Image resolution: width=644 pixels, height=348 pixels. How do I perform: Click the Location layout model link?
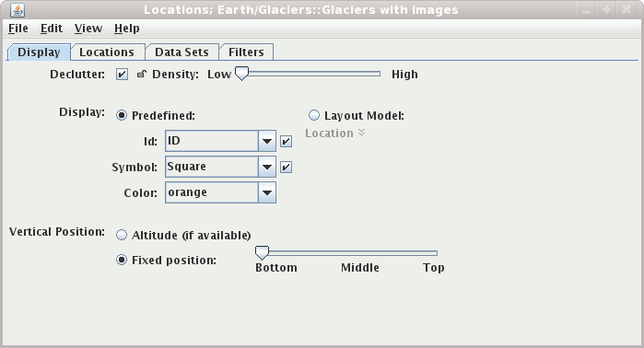click(330, 133)
